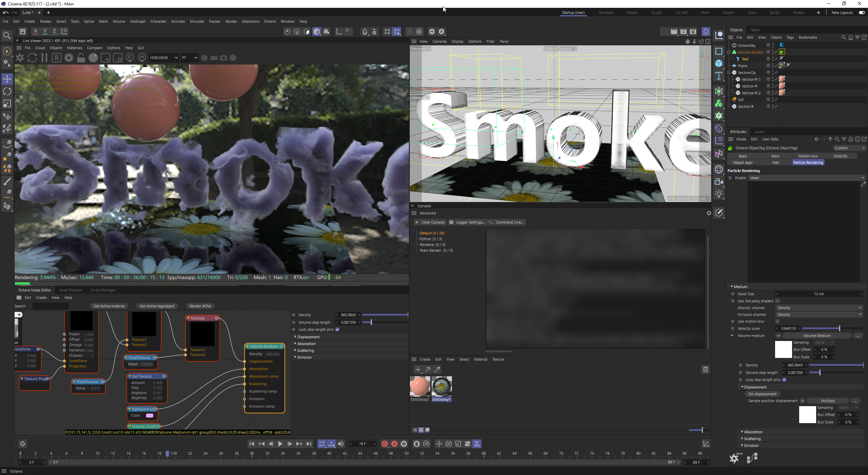The height and width of the screenshot is (475, 868).
Task: Open HDR/sRGB color space dropdown
Action: coord(163,58)
